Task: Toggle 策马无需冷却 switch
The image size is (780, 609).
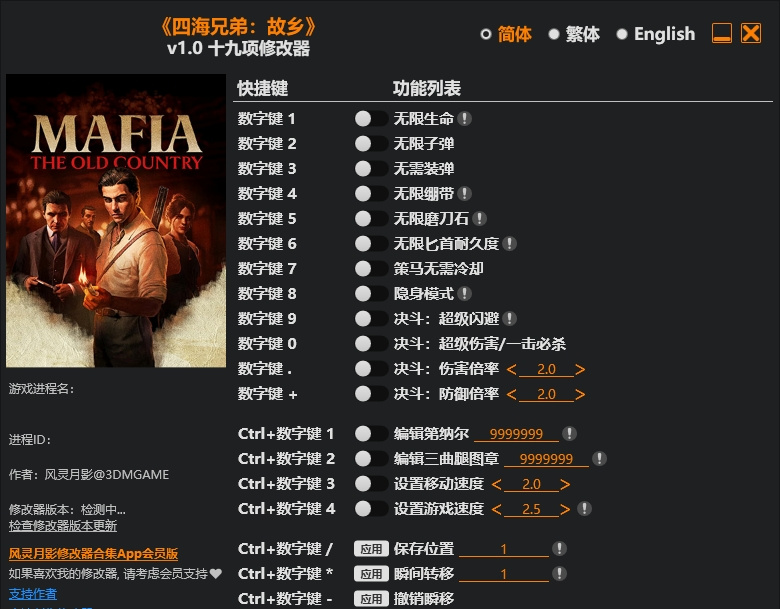Action: coord(371,269)
